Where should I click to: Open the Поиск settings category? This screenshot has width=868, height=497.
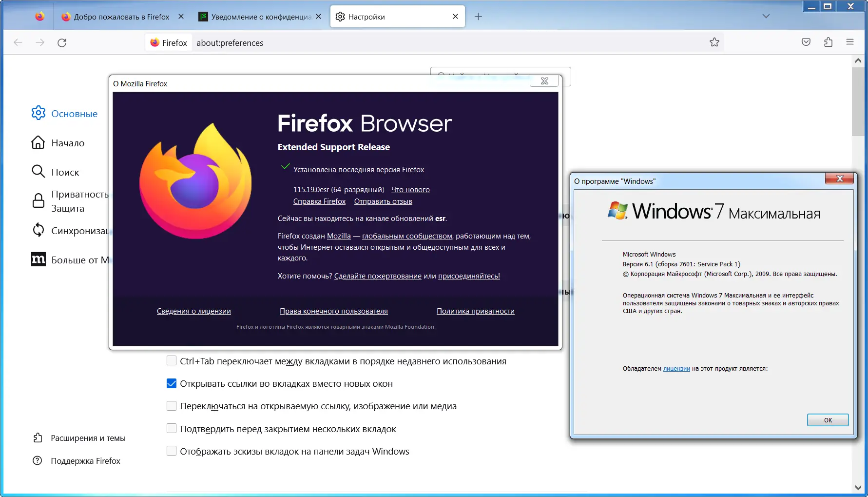pos(55,172)
